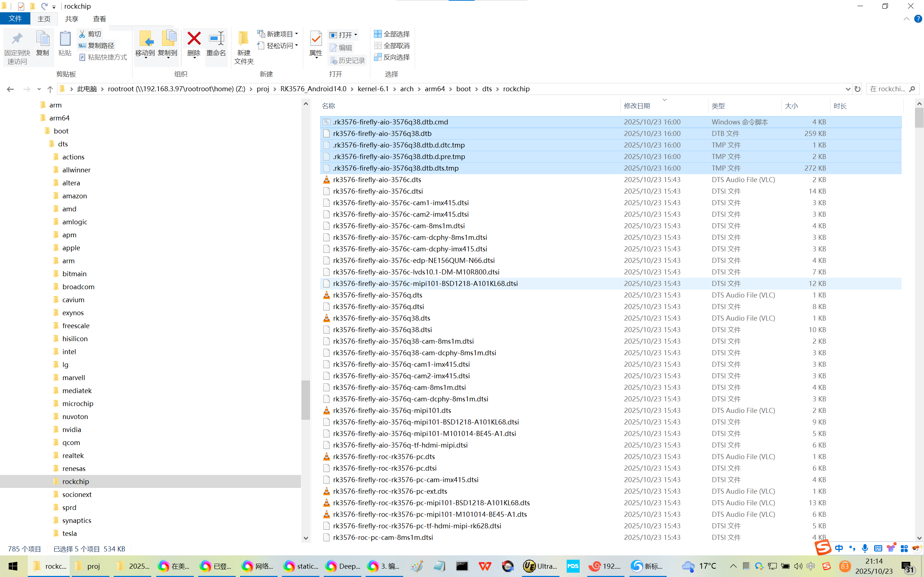Sort by the Size (大小) column header
This screenshot has height=577, width=924.
pyautogui.click(x=791, y=106)
